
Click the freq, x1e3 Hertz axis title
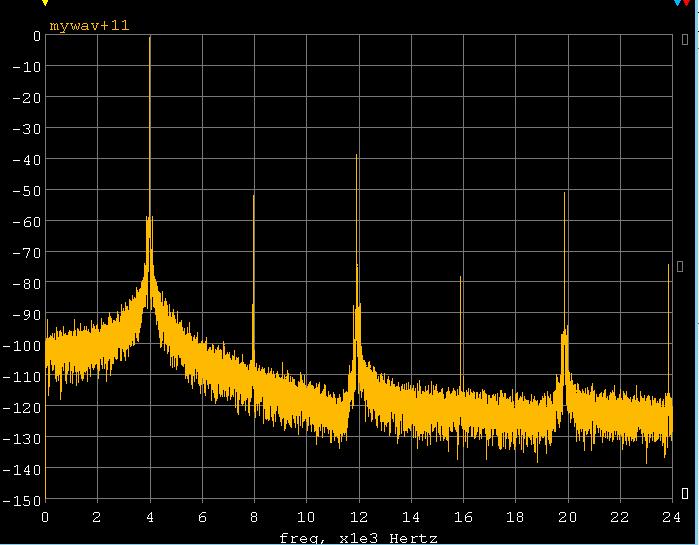[358, 539]
